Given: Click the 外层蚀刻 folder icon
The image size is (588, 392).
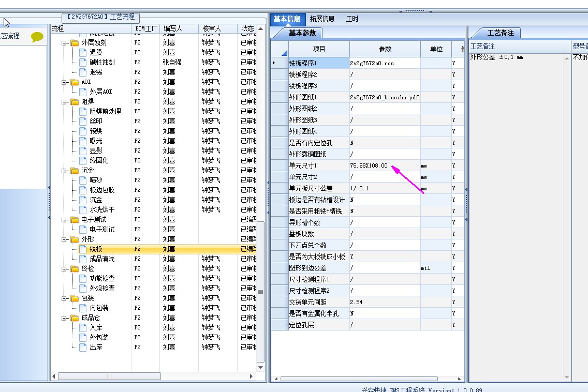Looking at the screenshot, I should coord(75,43).
